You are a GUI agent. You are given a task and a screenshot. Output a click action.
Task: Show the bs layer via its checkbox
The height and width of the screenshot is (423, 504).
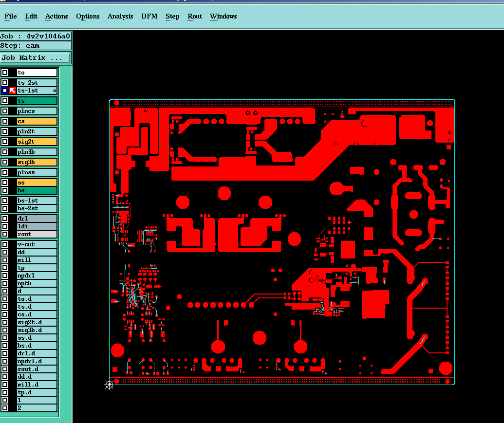point(5,190)
